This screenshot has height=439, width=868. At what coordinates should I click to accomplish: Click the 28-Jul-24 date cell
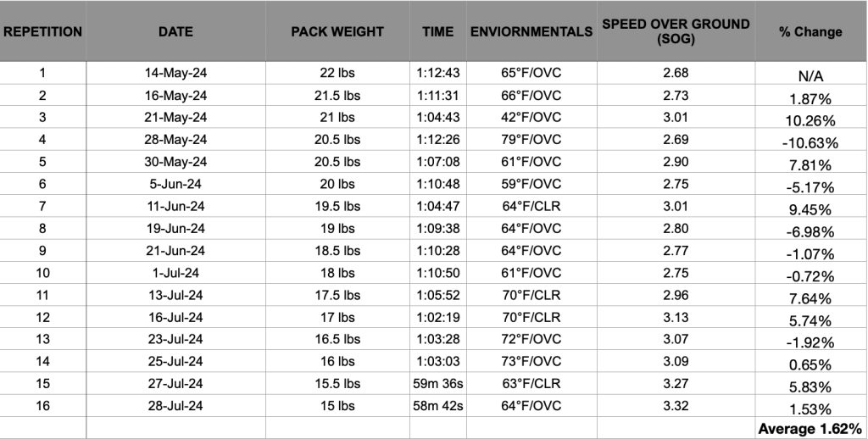tap(175, 405)
